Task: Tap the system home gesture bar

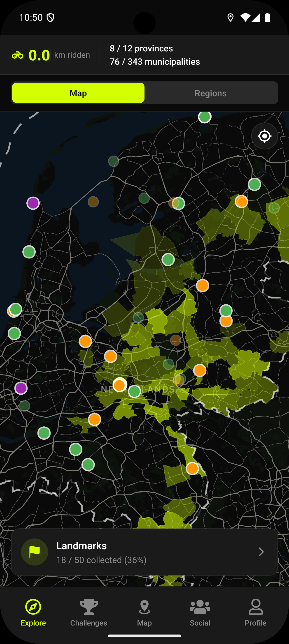Action: (144, 636)
